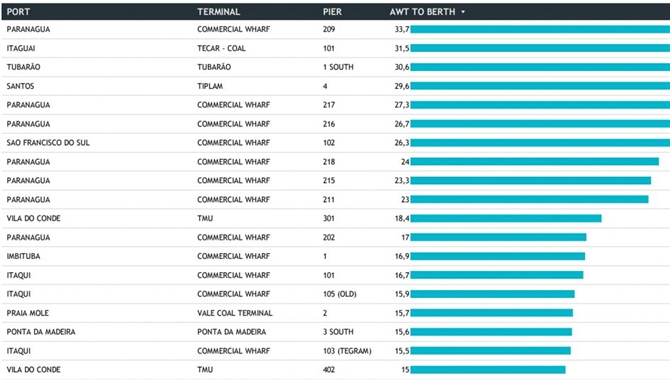Click the PONTA DA MADEIRA port cell

(41, 332)
